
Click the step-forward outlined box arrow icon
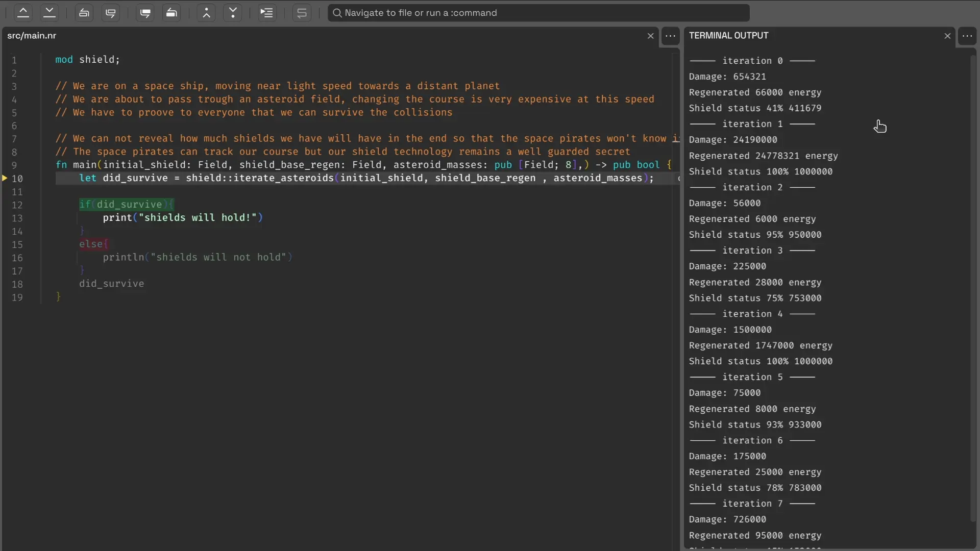pyautogui.click(x=111, y=13)
